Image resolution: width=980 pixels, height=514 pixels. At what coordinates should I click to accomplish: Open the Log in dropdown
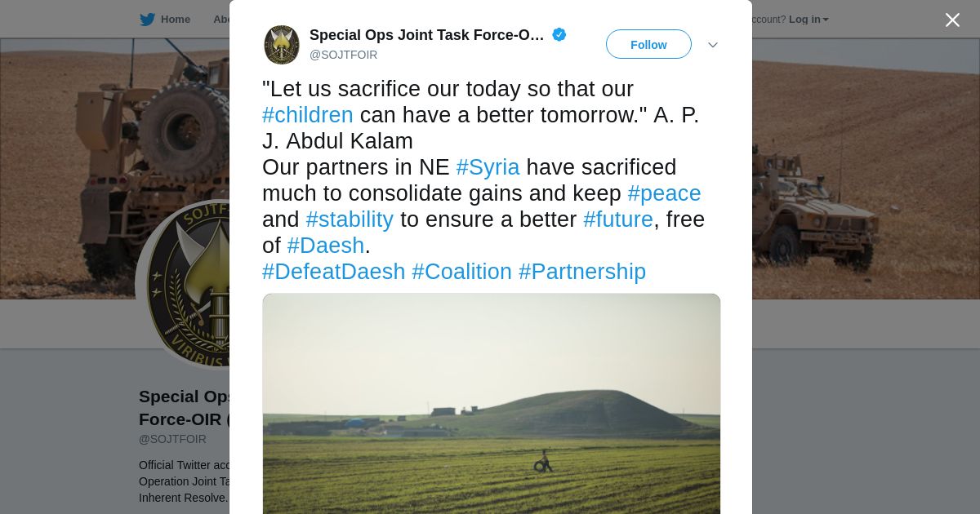[x=808, y=20]
